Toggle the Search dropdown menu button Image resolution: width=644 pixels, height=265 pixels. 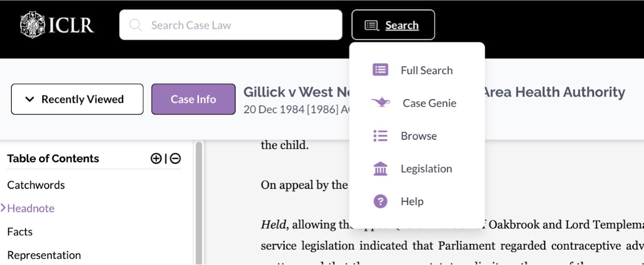coord(393,25)
